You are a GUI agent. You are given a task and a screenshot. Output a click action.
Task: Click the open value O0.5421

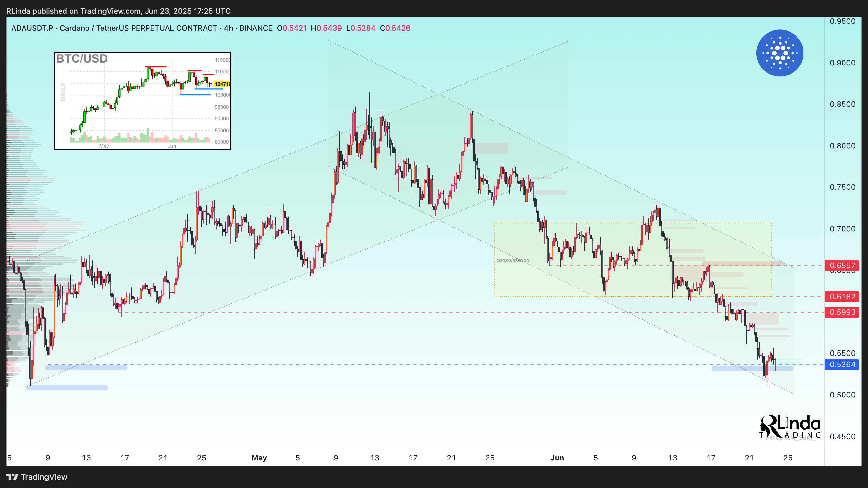[292, 28]
